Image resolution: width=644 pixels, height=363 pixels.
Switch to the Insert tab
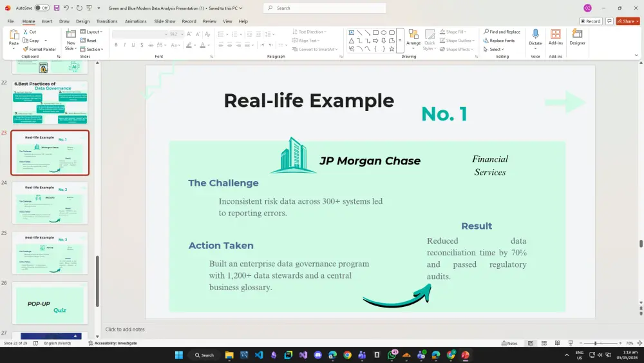[x=47, y=21]
